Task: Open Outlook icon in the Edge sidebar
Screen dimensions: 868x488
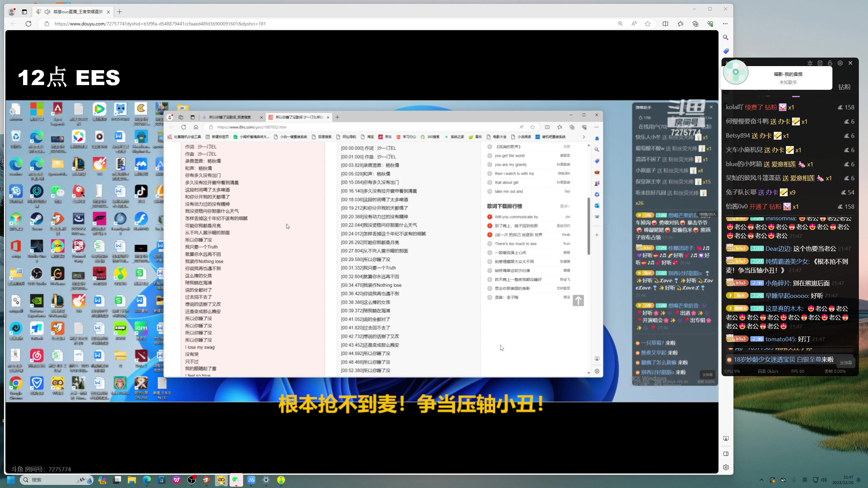Action: 597,206
